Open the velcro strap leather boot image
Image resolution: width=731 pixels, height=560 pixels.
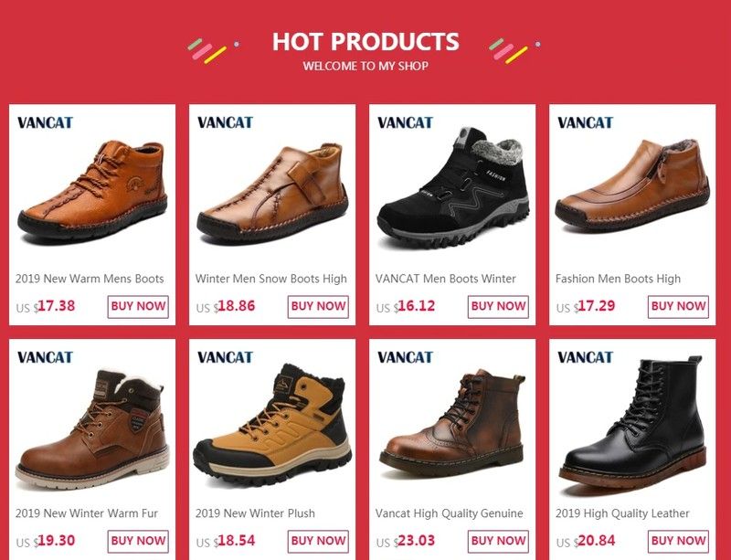(x=272, y=194)
